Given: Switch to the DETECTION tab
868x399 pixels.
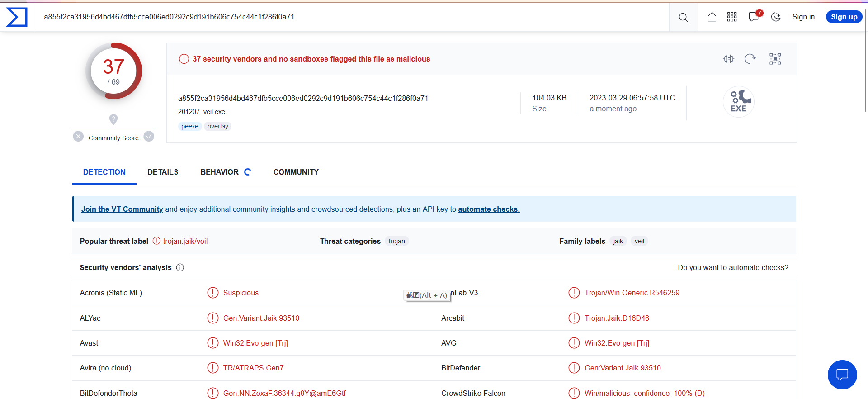Looking at the screenshot, I should coord(104,172).
